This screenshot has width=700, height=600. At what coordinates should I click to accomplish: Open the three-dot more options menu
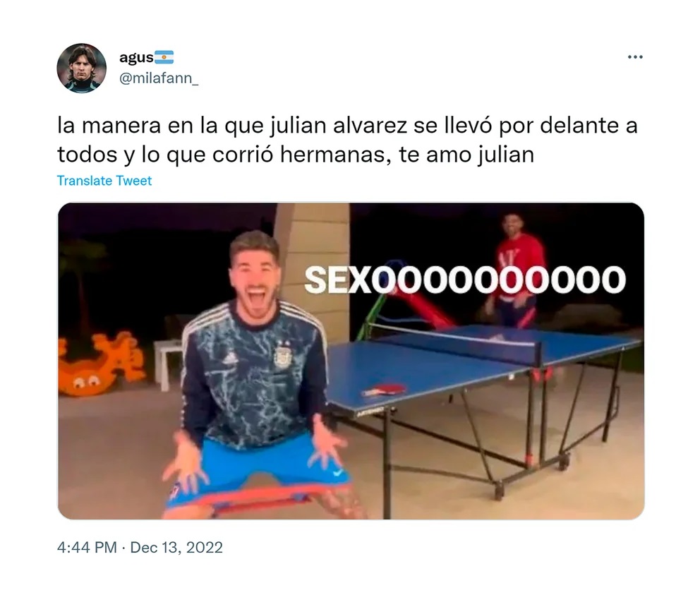click(635, 57)
